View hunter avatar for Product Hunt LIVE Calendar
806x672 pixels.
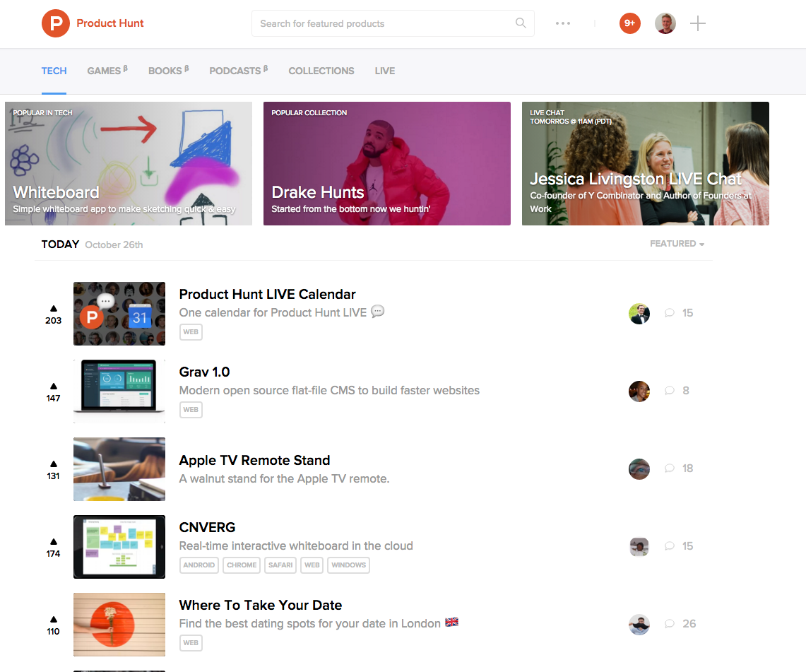(639, 314)
